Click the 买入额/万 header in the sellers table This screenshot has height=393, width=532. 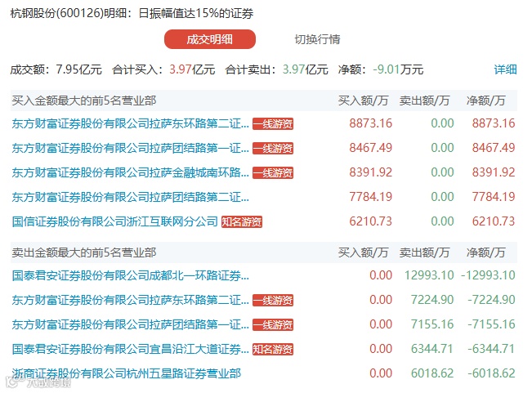[x=363, y=252]
